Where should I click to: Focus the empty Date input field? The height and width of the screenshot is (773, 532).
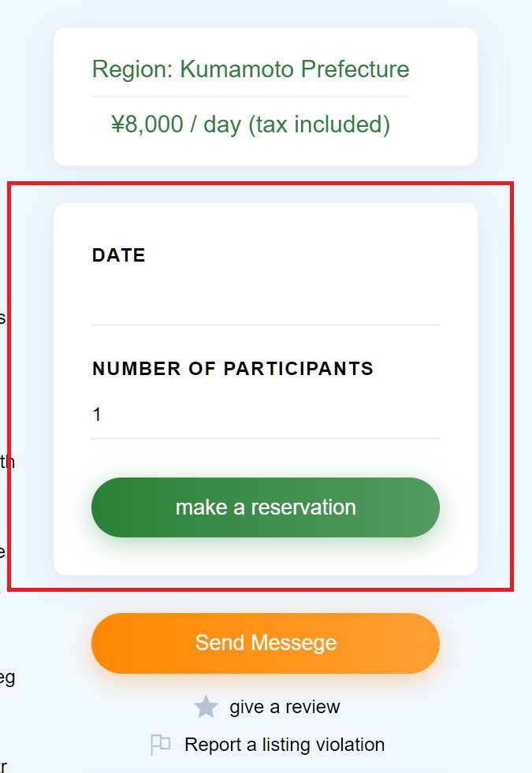(266, 301)
